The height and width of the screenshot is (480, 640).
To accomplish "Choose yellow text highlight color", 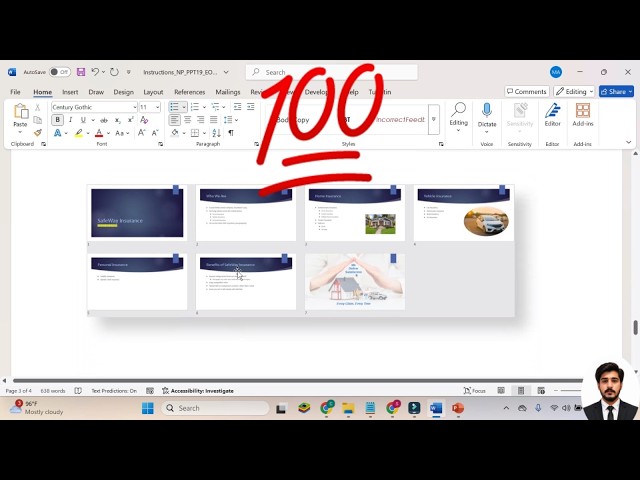I will pyautogui.click(x=78, y=133).
